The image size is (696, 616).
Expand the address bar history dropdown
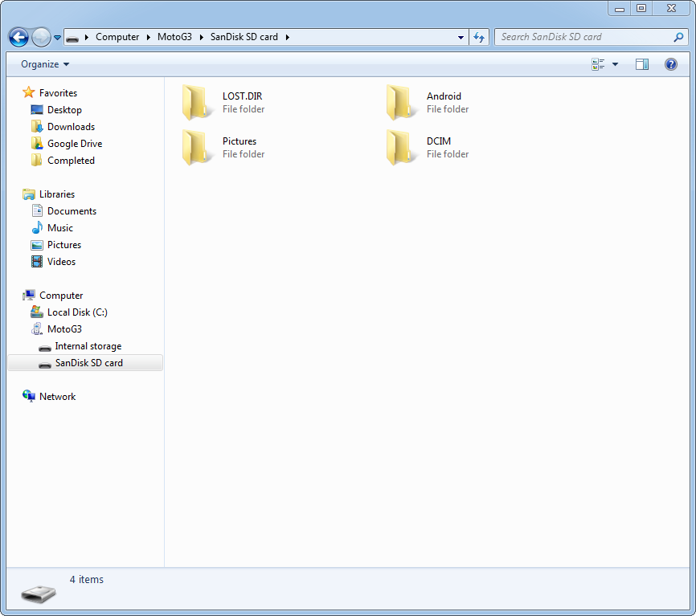coord(461,37)
